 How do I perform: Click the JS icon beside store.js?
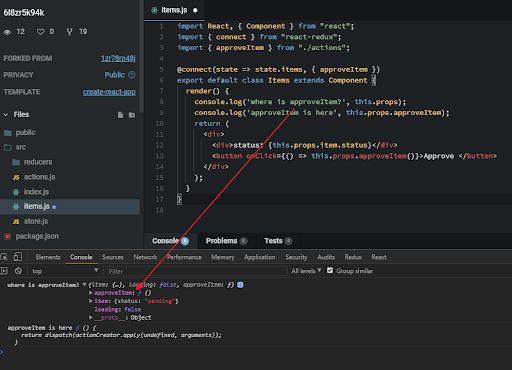(16, 222)
